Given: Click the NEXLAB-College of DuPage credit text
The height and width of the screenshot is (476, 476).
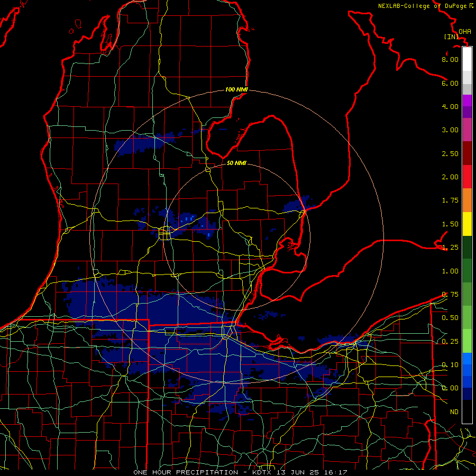Looking at the screenshot, I should tap(423, 6).
